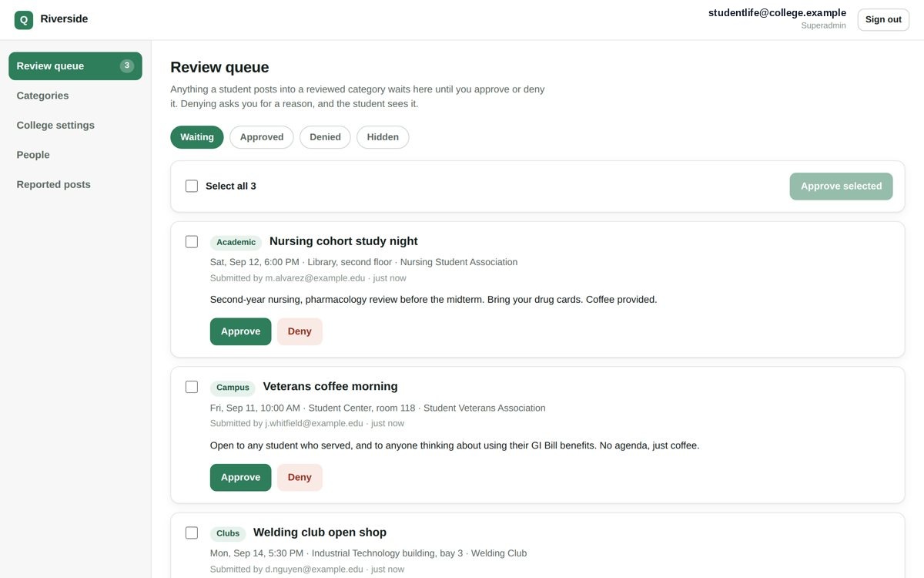The width and height of the screenshot is (924, 578).
Task: Click the Riverside Q logo icon
Action: click(x=24, y=20)
